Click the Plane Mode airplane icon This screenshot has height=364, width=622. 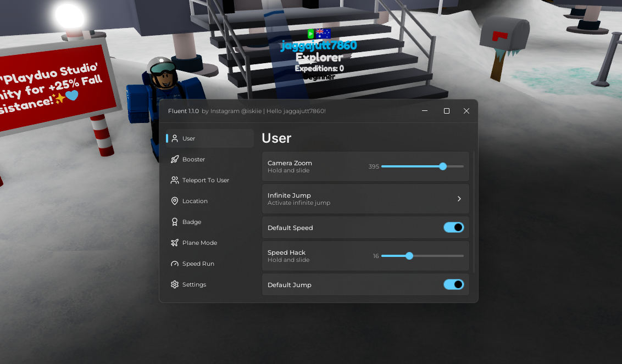[x=175, y=243]
